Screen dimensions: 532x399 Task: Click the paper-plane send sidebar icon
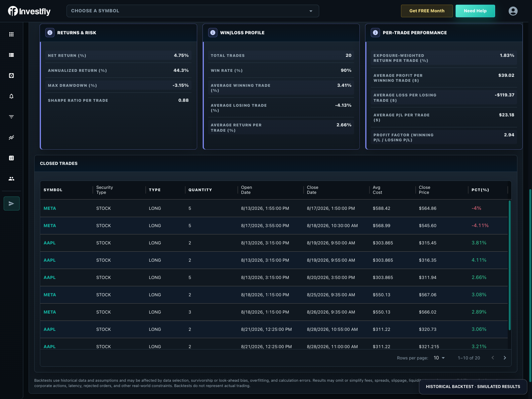(x=12, y=203)
